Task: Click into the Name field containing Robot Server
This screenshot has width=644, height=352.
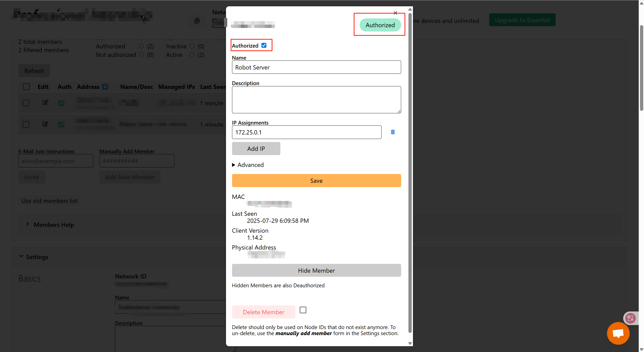Action: pyautogui.click(x=316, y=67)
